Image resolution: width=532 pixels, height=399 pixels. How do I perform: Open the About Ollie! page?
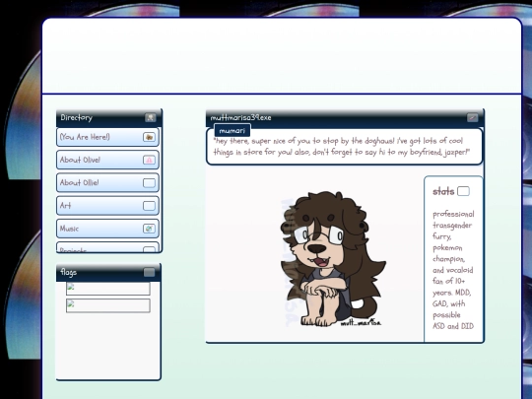click(107, 182)
